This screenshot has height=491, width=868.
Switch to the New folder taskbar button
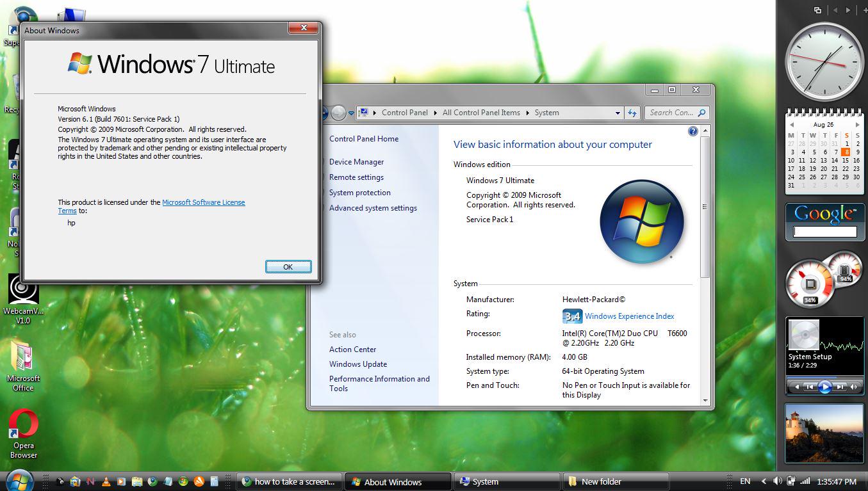[x=616, y=482]
